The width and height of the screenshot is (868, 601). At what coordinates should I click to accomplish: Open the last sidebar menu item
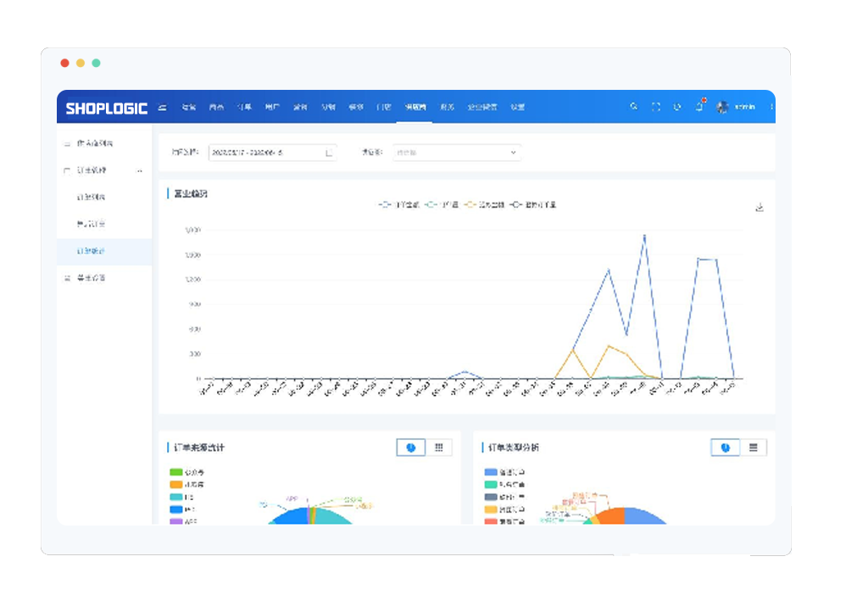(x=92, y=278)
